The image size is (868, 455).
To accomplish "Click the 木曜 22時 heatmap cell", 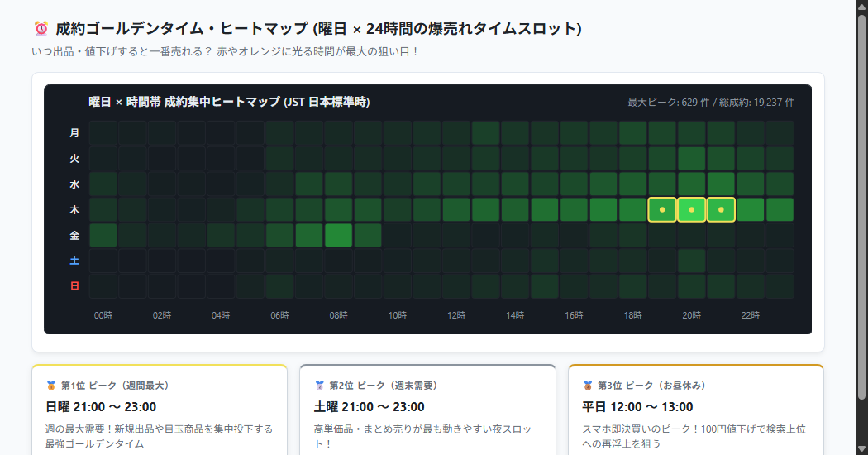I will click(x=751, y=209).
